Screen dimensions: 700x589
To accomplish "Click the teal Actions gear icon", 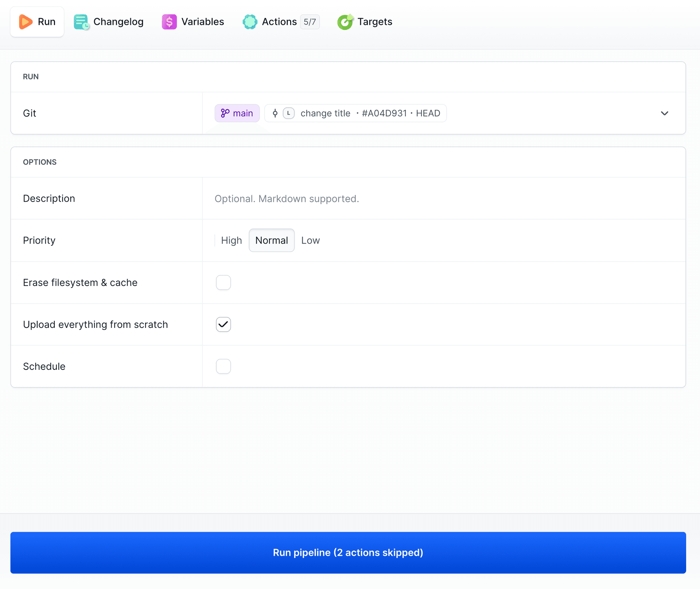I will click(250, 22).
